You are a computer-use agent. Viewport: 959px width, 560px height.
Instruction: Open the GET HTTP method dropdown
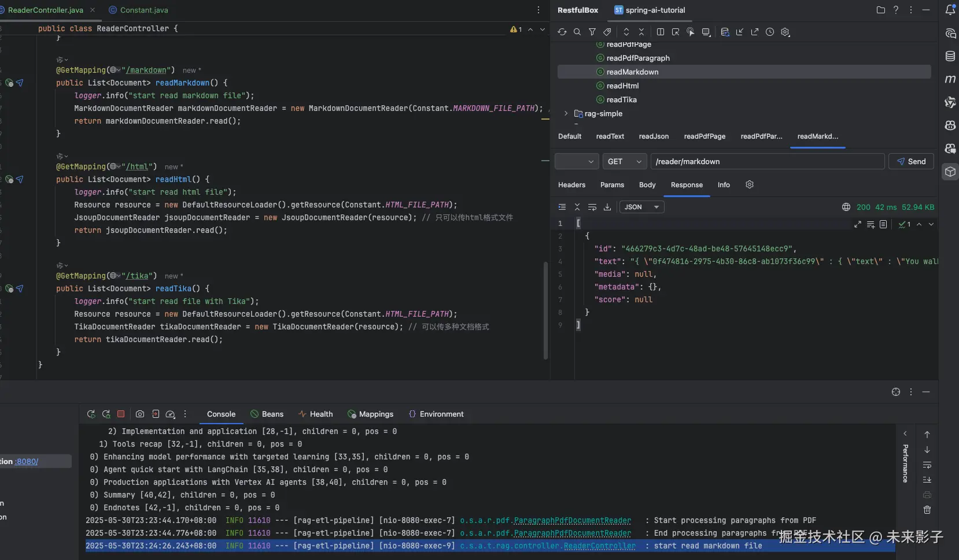click(624, 162)
